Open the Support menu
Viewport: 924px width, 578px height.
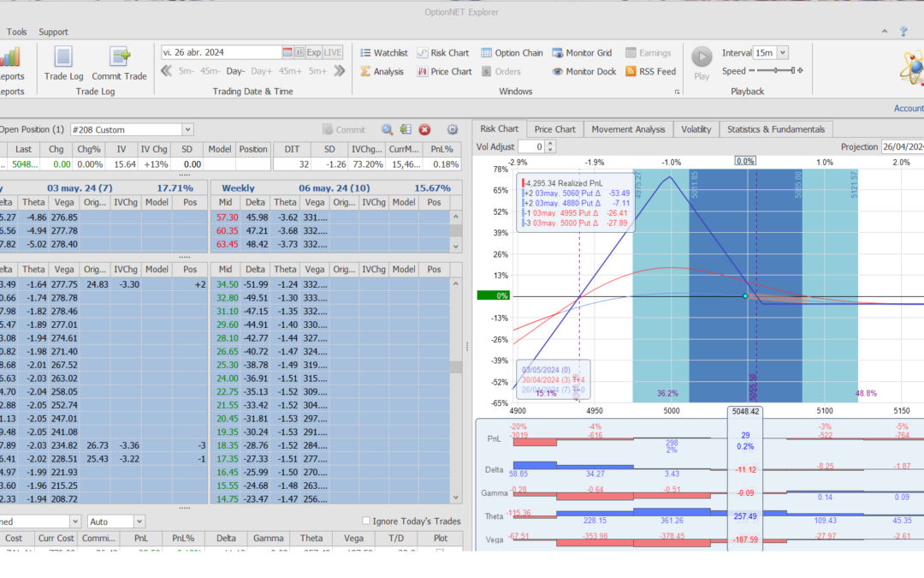[53, 32]
